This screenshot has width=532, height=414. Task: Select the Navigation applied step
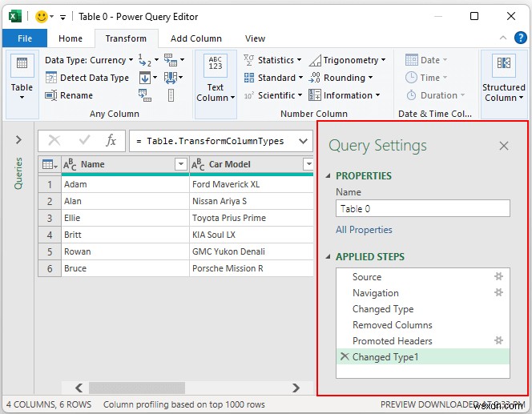[423, 292]
